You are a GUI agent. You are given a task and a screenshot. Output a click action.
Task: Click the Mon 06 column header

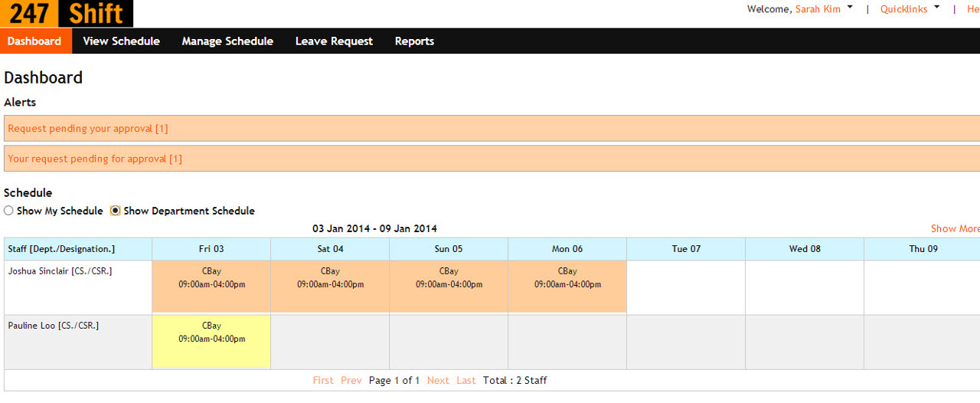[x=567, y=249]
